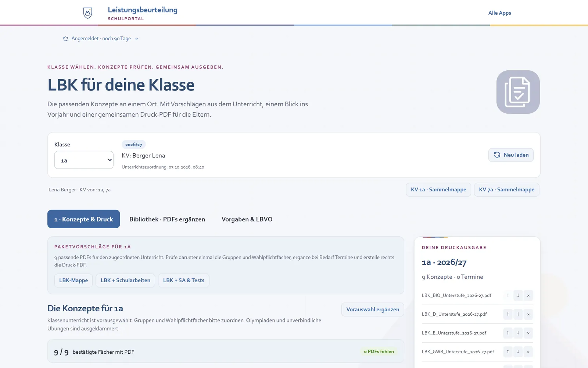Move LBK_D_Unterstufe PDF up
588x368 pixels.
point(508,314)
